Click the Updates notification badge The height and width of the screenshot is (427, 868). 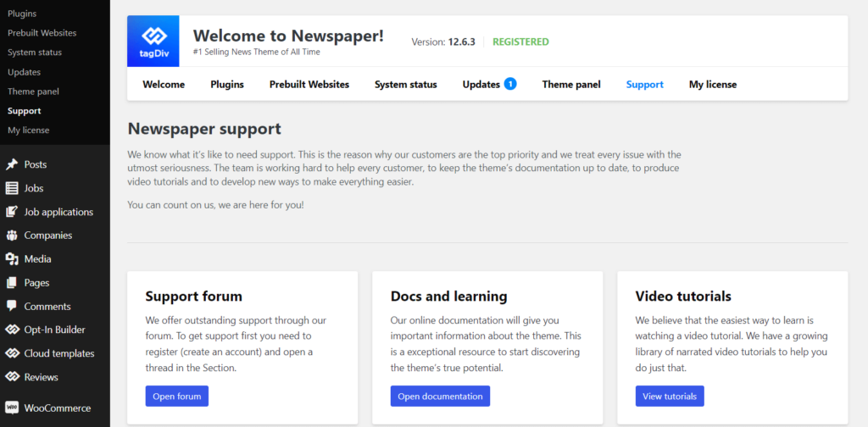tap(510, 84)
